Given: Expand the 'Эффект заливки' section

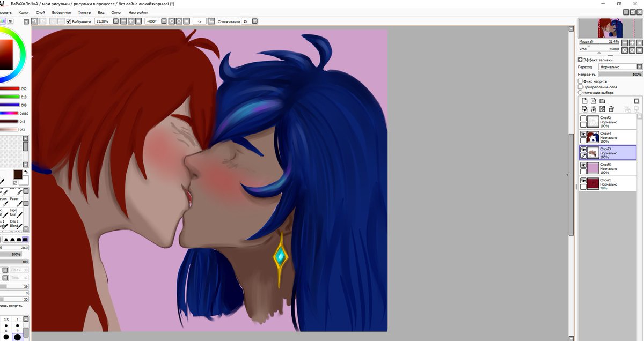Looking at the screenshot, I should click(x=580, y=60).
